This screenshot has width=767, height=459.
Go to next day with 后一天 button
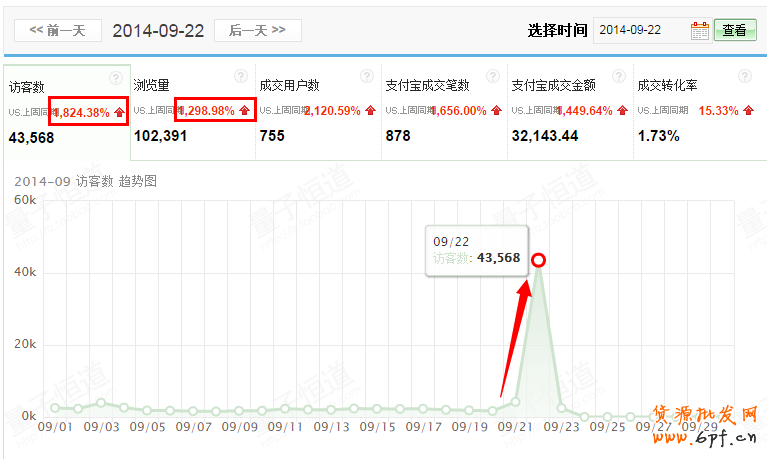257,30
